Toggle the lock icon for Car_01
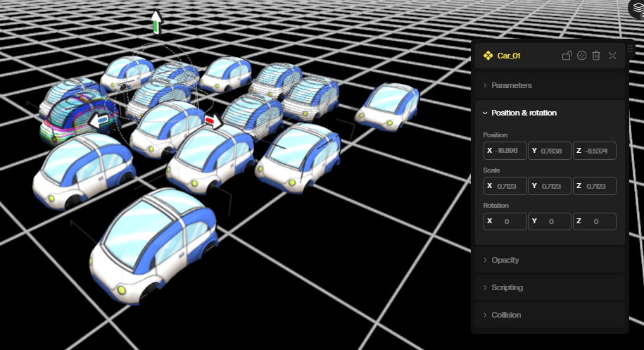 (567, 56)
